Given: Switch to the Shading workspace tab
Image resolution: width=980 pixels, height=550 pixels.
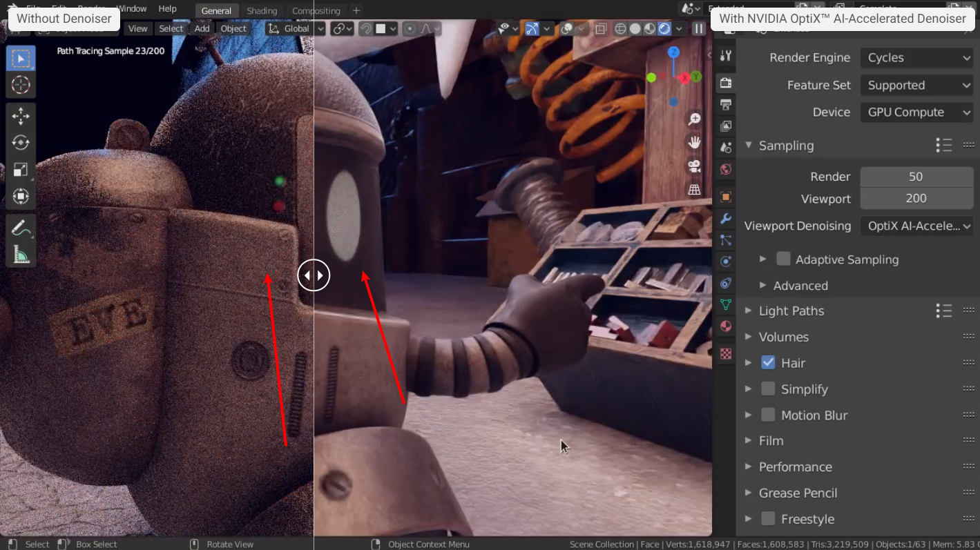Looking at the screenshot, I should (x=262, y=10).
